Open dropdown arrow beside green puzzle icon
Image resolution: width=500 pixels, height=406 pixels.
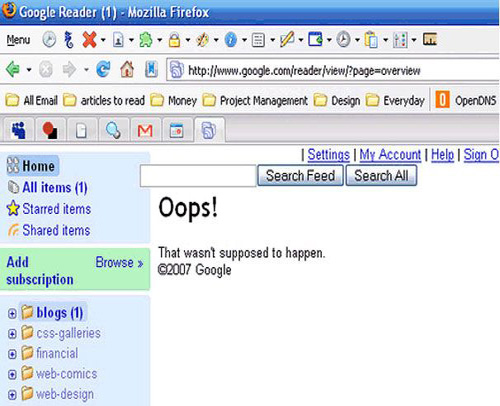(160, 40)
